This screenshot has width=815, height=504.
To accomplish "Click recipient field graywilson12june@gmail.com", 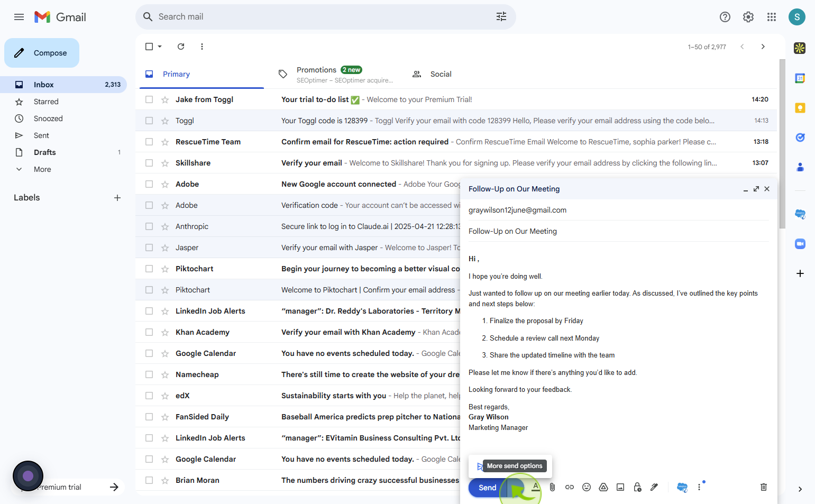I will (517, 210).
